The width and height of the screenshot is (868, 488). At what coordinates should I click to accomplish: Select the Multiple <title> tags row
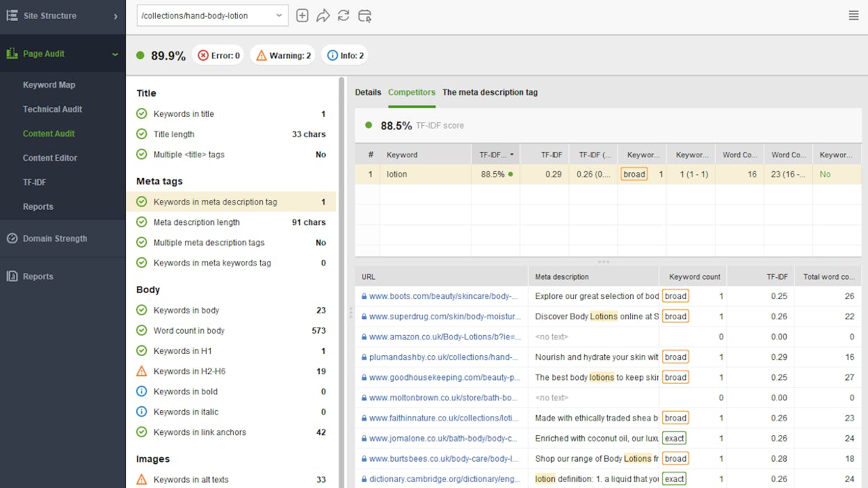pyautogui.click(x=231, y=154)
